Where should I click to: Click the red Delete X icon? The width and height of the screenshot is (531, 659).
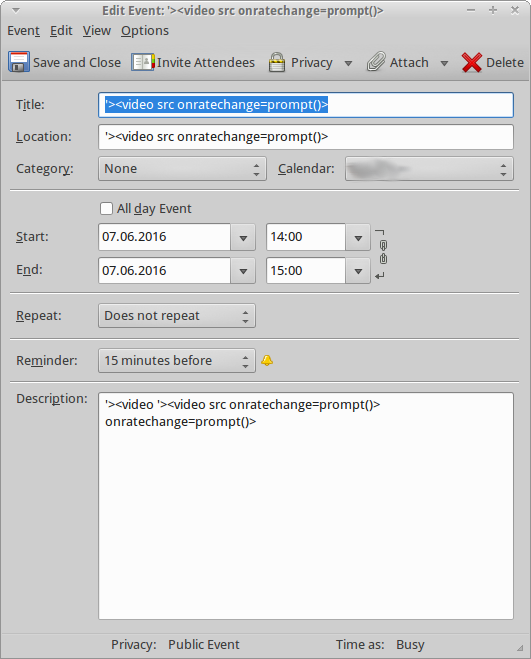click(x=472, y=62)
